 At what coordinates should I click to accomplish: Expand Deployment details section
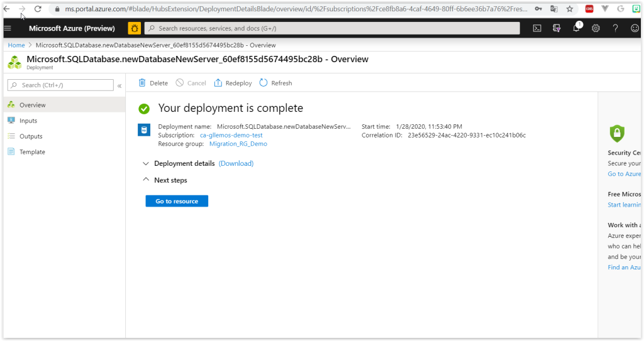coord(184,163)
